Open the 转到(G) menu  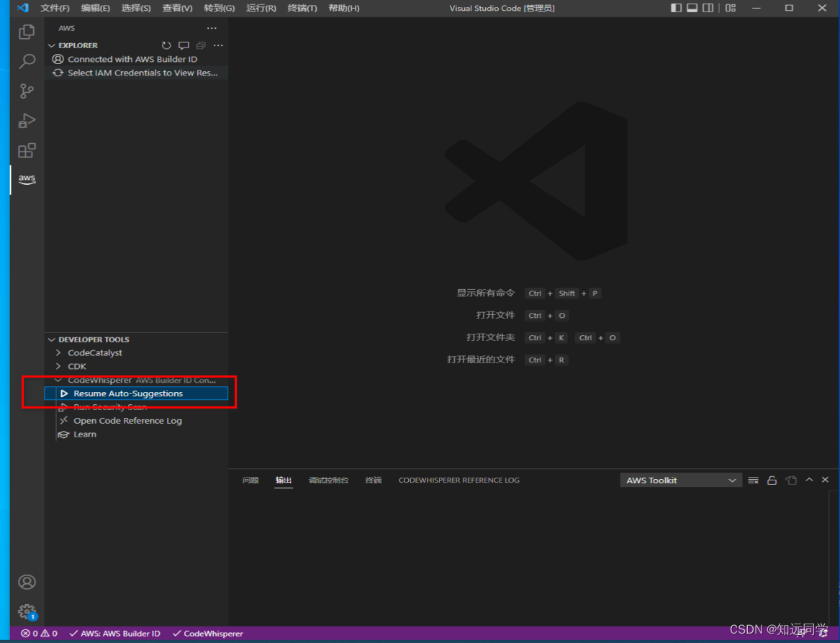coord(219,8)
